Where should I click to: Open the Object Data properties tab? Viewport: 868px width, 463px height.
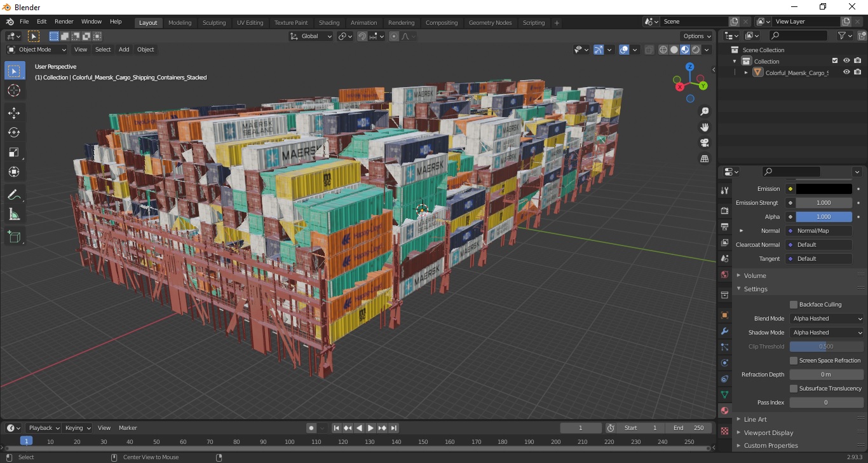pyautogui.click(x=724, y=394)
